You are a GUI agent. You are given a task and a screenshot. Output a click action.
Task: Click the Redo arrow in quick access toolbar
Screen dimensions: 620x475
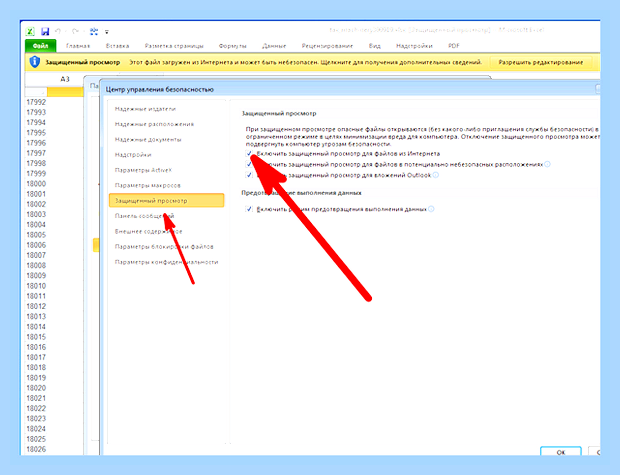pyautogui.click(x=75, y=31)
